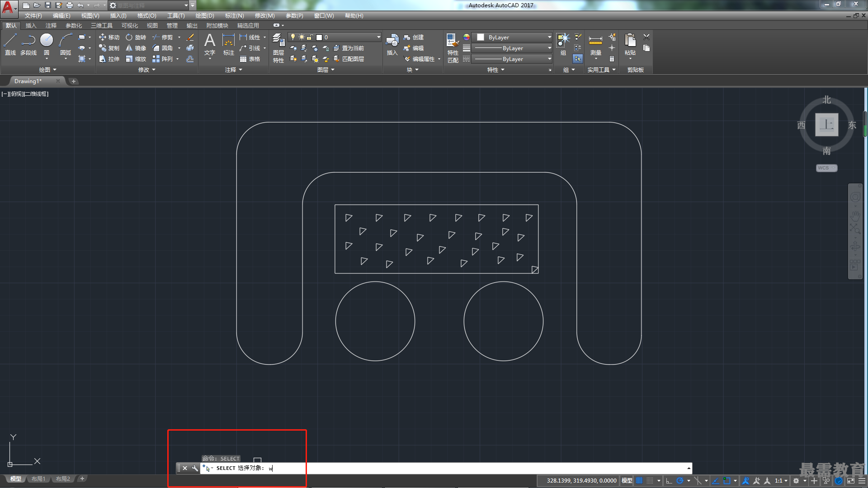Click the Edit Attributes (编辑属性) button
The width and height of the screenshot is (868, 488).
(x=420, y=59)
